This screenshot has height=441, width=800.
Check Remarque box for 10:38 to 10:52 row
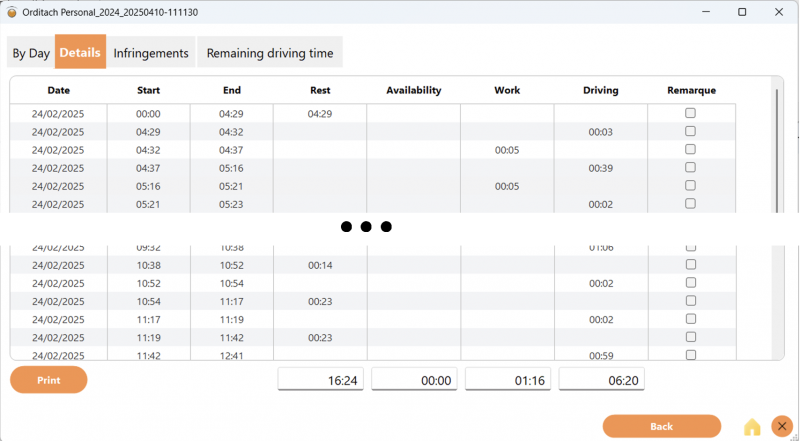coord(691,264)
